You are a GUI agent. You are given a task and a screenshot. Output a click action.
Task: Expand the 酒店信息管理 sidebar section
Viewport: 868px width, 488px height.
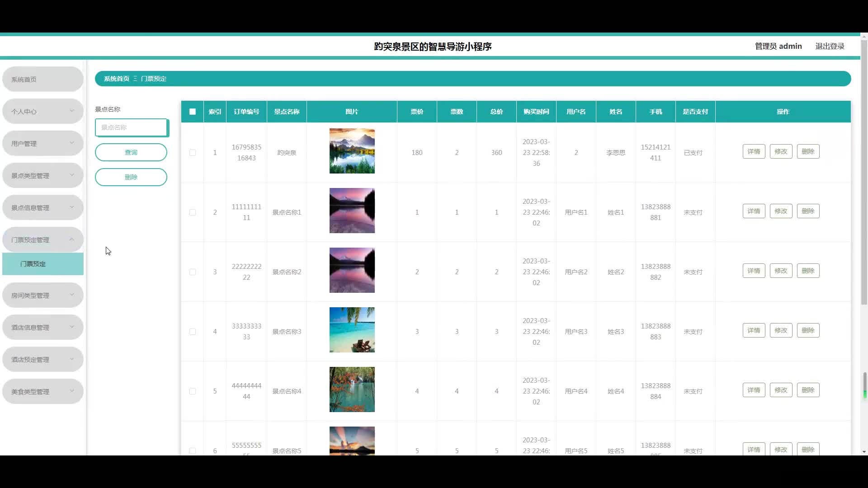42,327
